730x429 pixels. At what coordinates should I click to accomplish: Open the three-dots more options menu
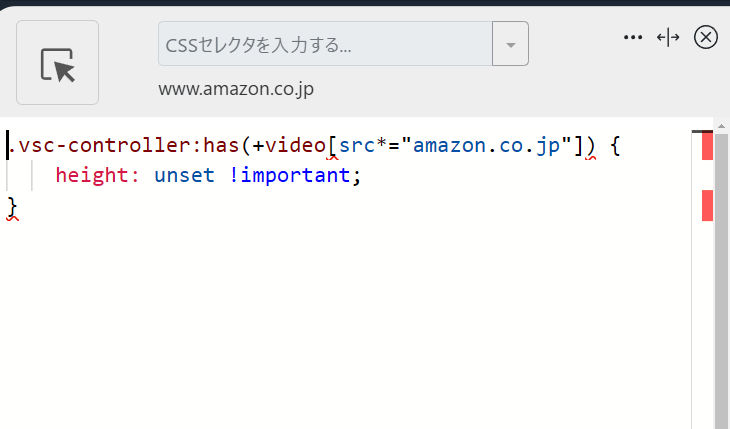click(x=633, y=37)
